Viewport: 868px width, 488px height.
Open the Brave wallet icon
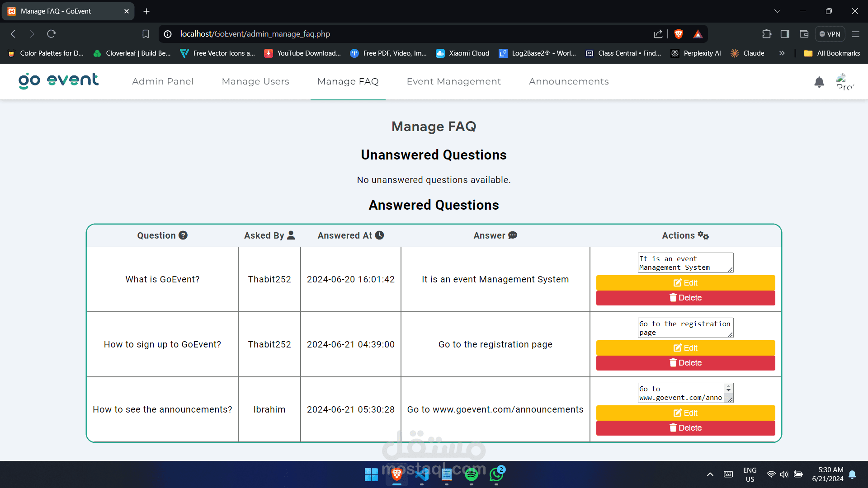[x=804, y=34]
